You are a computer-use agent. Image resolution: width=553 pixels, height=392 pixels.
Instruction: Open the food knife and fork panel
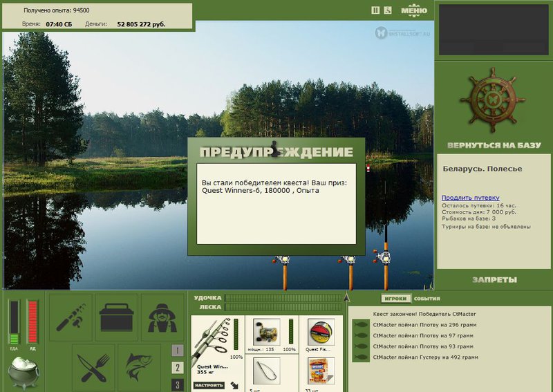(x=93, y=368)
